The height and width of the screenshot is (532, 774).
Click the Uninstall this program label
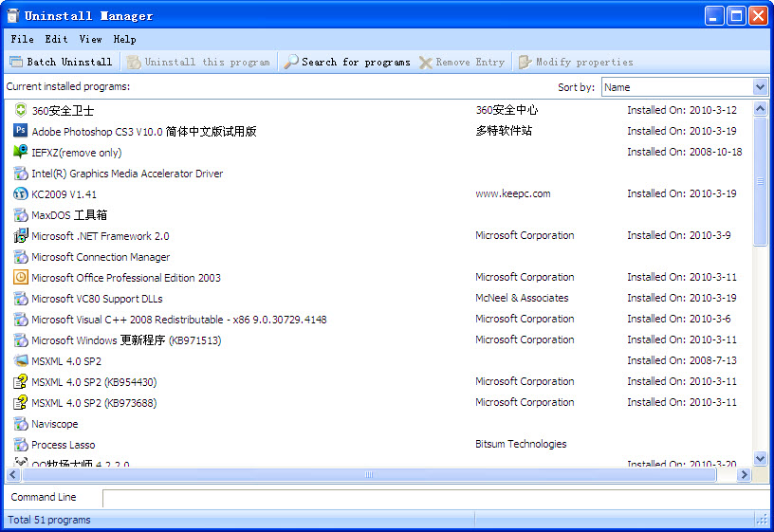click(208, 62)
